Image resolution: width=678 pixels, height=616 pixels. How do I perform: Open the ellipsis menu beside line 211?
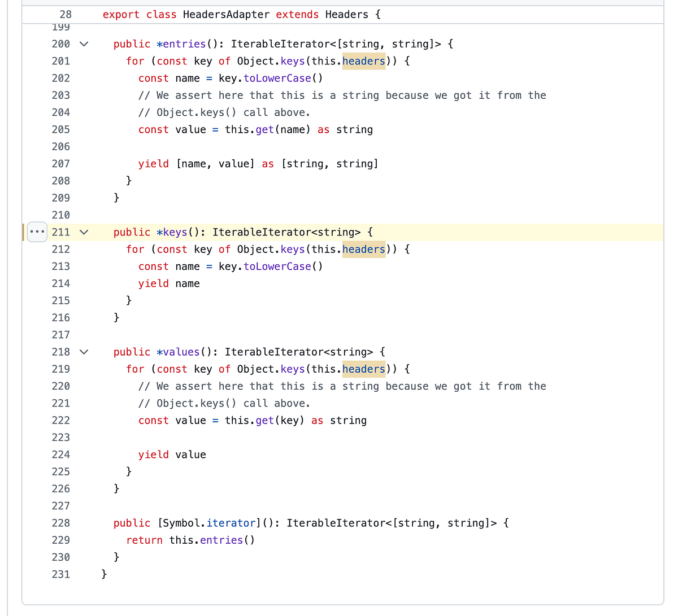click(37, 231)
